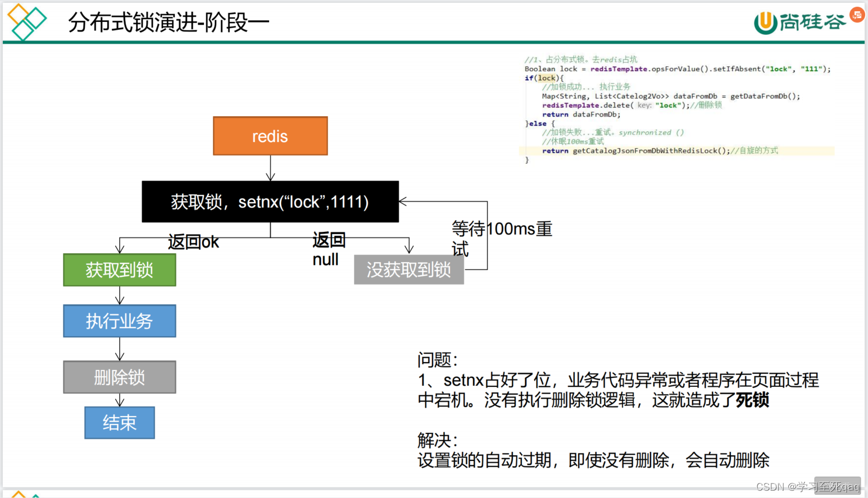Click the diamond logo beside the title
Viewport: 868px width, 498px height.
[26, 22]
